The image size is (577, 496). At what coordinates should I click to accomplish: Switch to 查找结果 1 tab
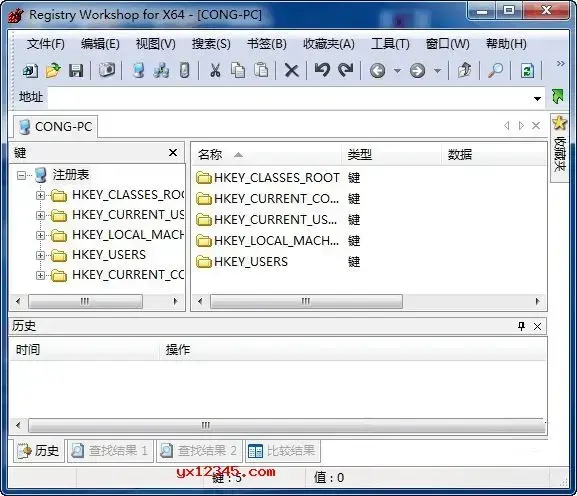click(110, 451)
